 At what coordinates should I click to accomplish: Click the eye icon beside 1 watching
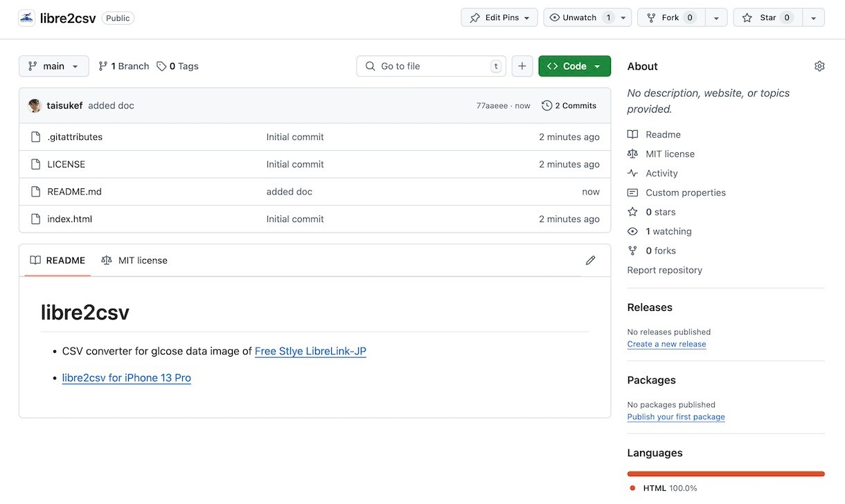632,231
